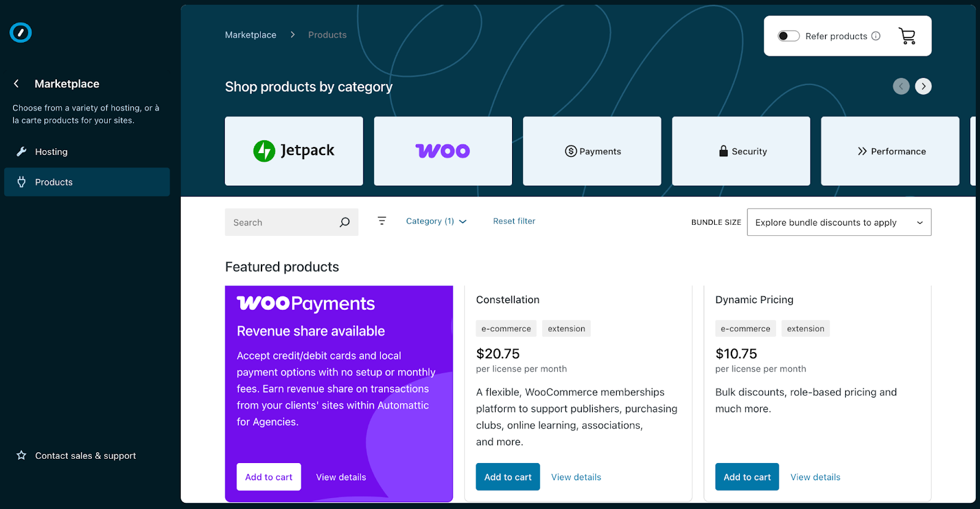
Task: Select the Payments category
Action: 591,151
